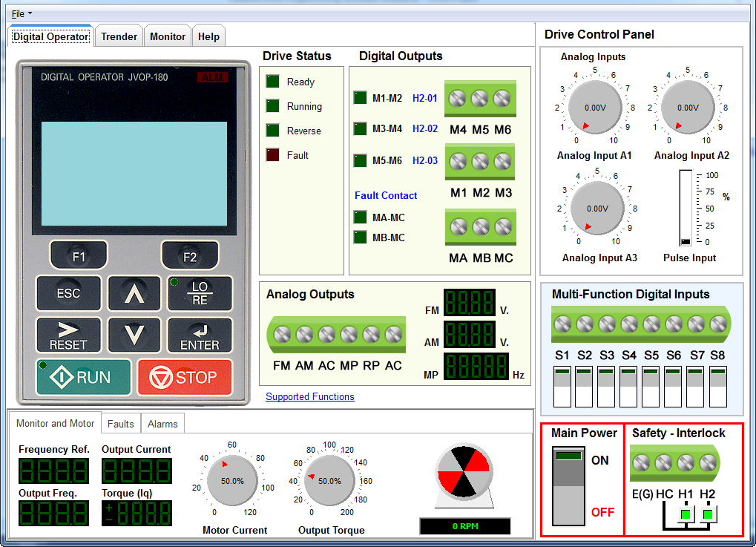Flip the S8 digital input switch
This screenshot has height=547, width=756.
[717, 386]
